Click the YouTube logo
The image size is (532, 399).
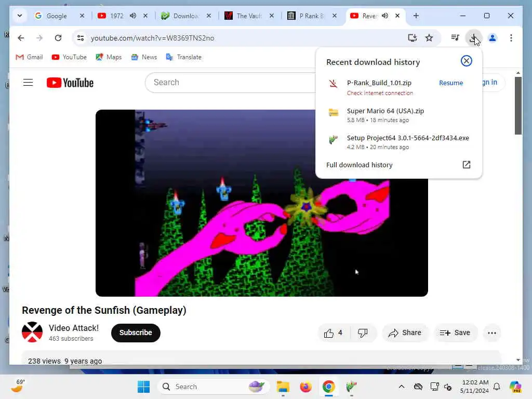70,83
